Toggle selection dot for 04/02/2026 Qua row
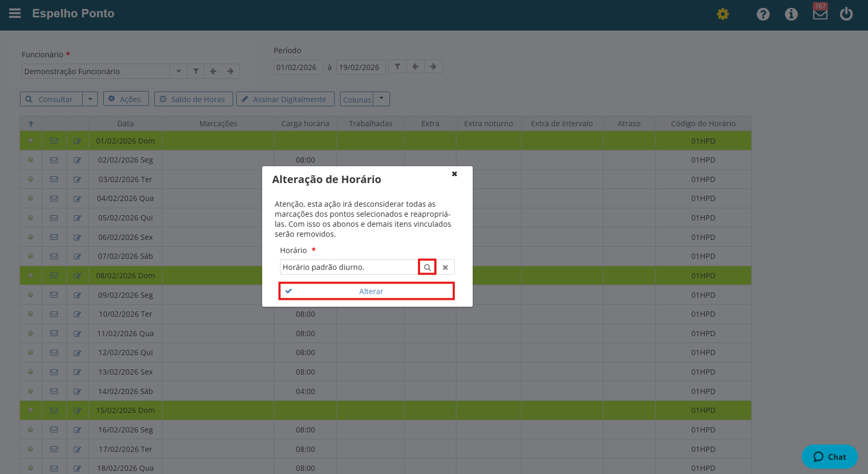Image resolution: width=868 pixels, height=474 pixels. point(31,198)
